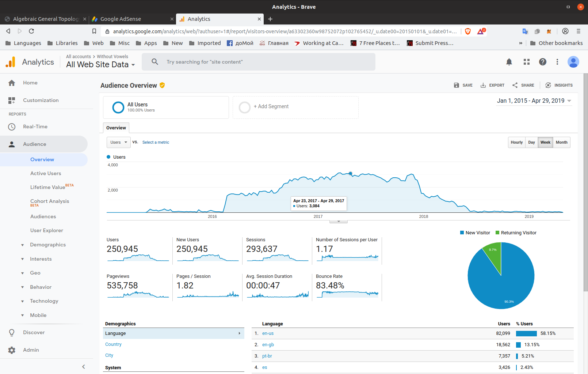Reload the page
This screenshot has height=374, width=588.
pyautogui.click(x=31, y=31)
